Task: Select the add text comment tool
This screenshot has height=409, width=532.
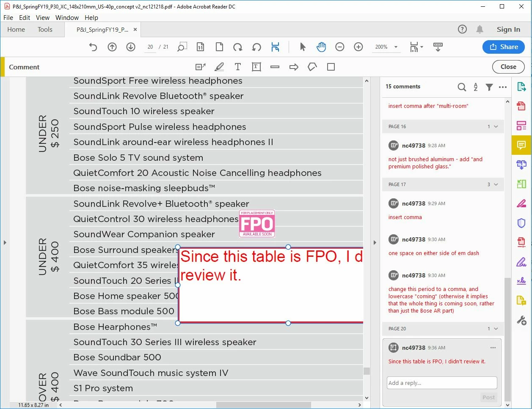Action: click(x=238, y=67)
